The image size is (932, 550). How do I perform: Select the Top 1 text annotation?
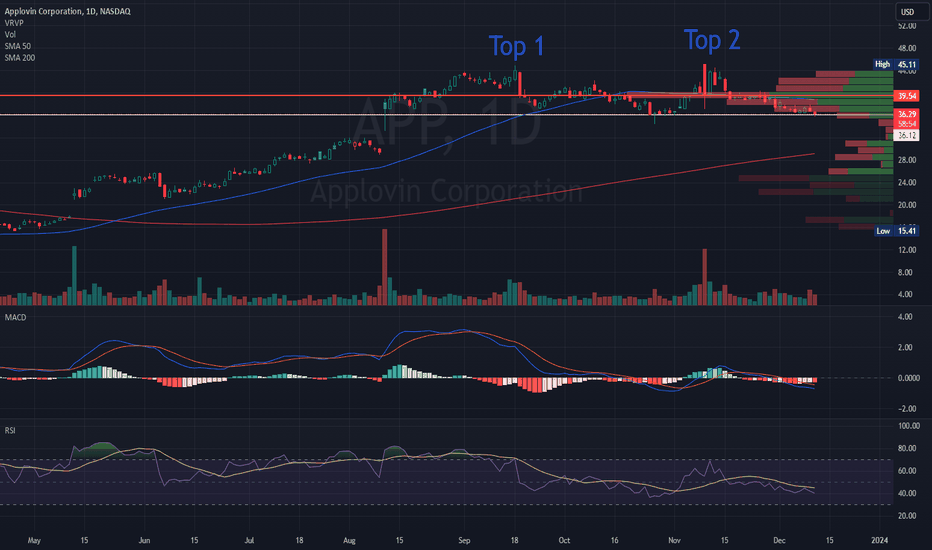pyautogui.click(x=517, y=46)
